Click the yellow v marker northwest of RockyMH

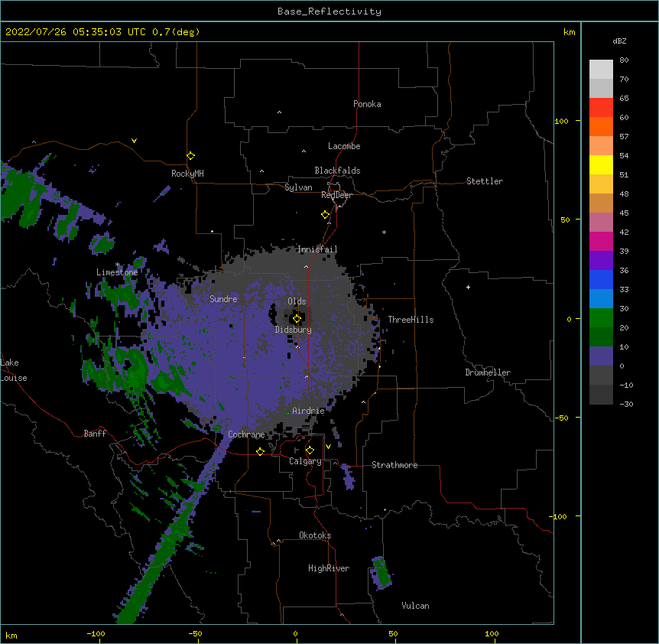pyautogui.click(x=134, y=141)
